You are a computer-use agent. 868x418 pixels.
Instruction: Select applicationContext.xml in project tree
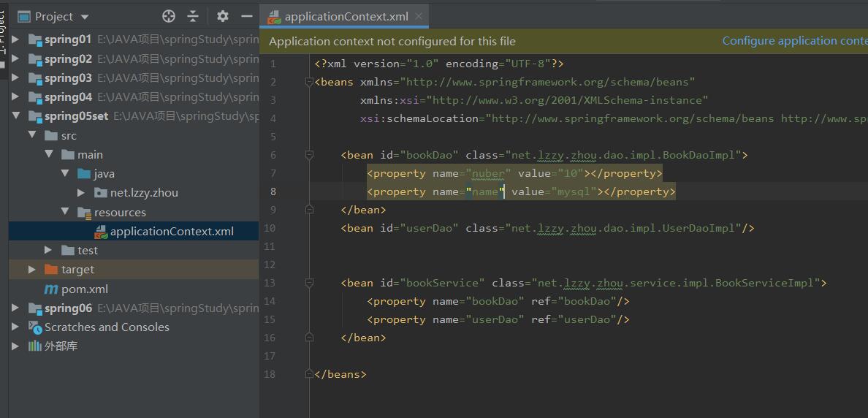tap(172, 232)
